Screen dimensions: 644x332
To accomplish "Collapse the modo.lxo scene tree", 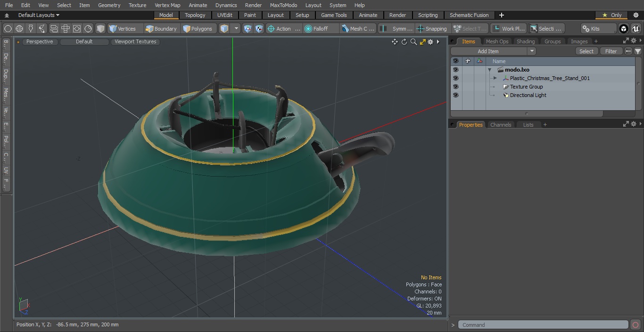I will (x=490, y=70).
